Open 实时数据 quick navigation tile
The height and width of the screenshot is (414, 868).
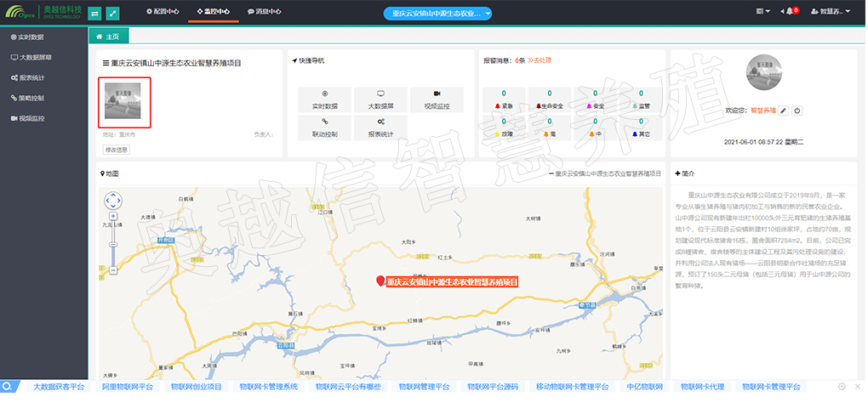[325, 99]
